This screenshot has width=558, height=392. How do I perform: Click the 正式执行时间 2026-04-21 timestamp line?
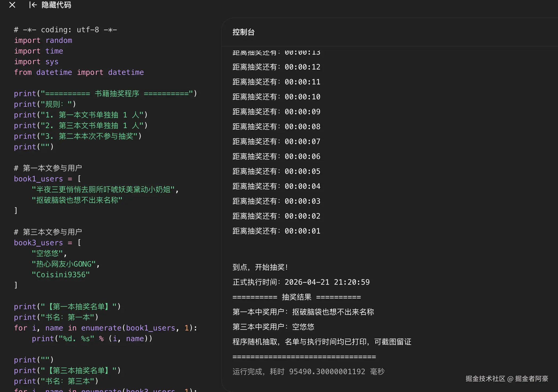301,282
